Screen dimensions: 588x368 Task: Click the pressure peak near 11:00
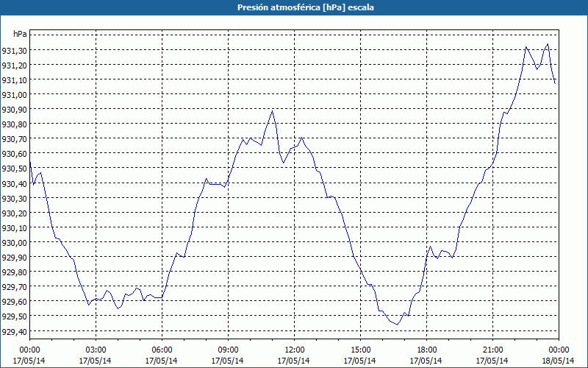272,111
